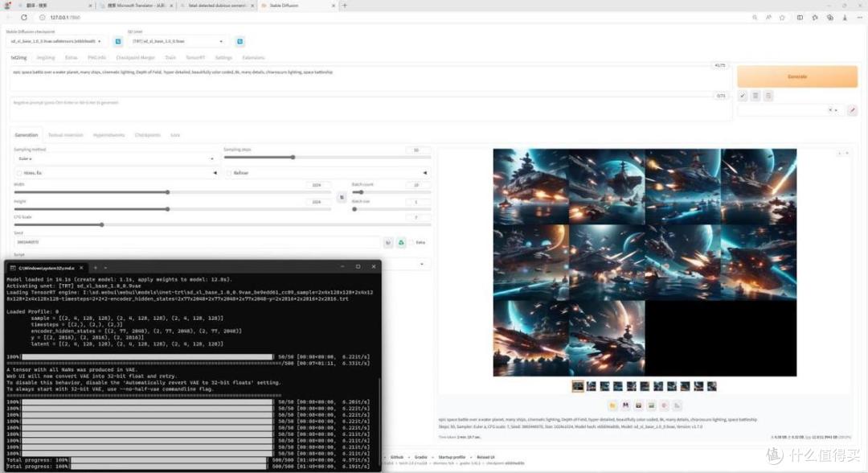
Task: Open the styles selection dropdown
Action: (x=790, y=110)
